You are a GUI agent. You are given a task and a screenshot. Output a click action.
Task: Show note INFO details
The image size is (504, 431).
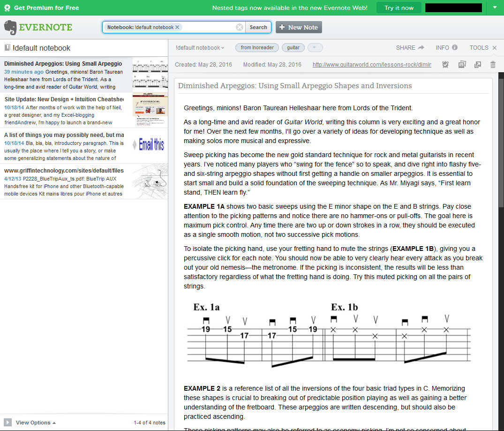click(x=446, y=48)
